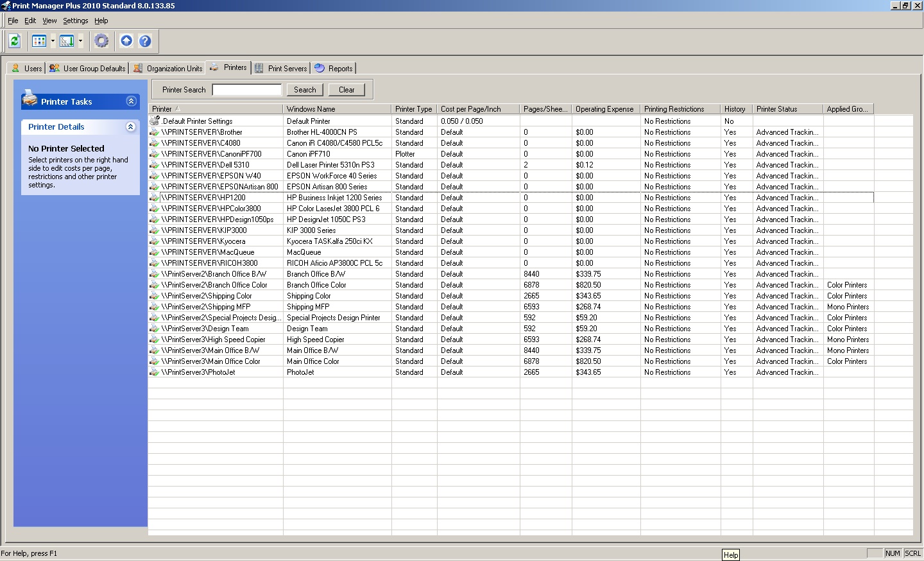The height and width of the screenshot is (561, 924).
Task: Click the refresh toolbar icon
Action: [15, 41]
